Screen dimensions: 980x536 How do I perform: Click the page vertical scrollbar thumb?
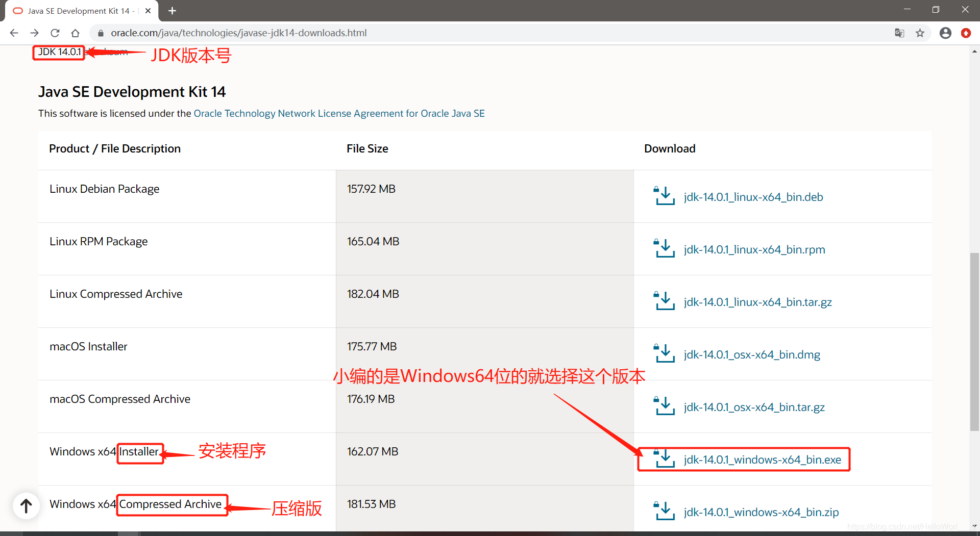pyautogui.click(x=974, y=342)
